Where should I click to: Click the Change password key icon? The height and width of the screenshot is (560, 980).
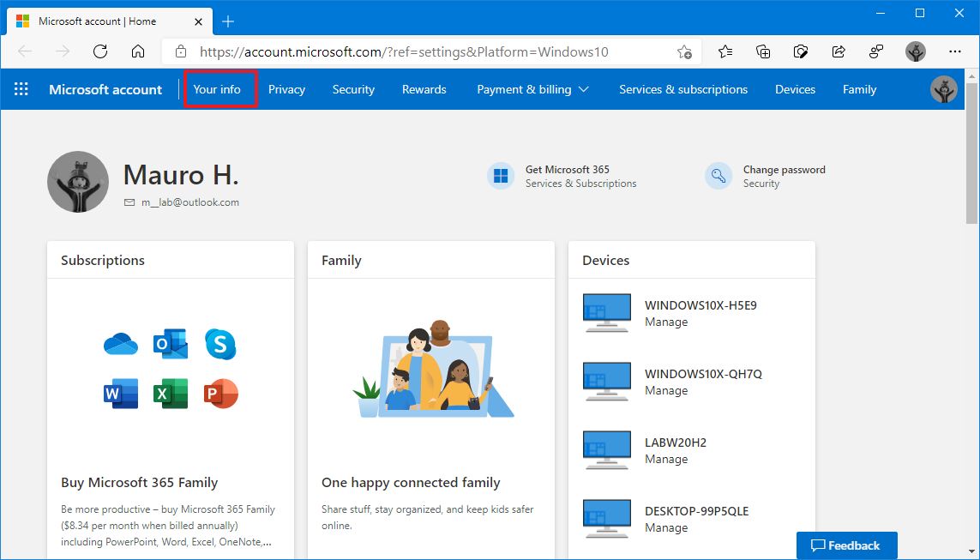[x=718, y=177]
